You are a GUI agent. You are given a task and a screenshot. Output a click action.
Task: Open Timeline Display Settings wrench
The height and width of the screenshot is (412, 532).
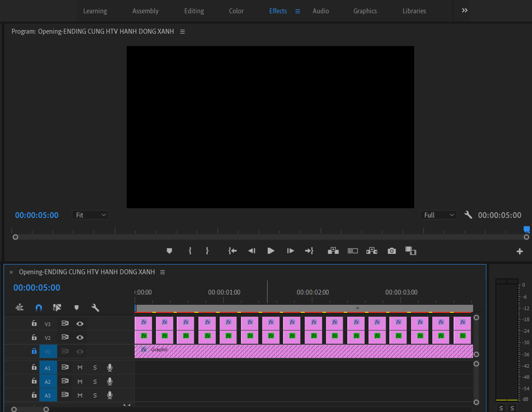95,307
